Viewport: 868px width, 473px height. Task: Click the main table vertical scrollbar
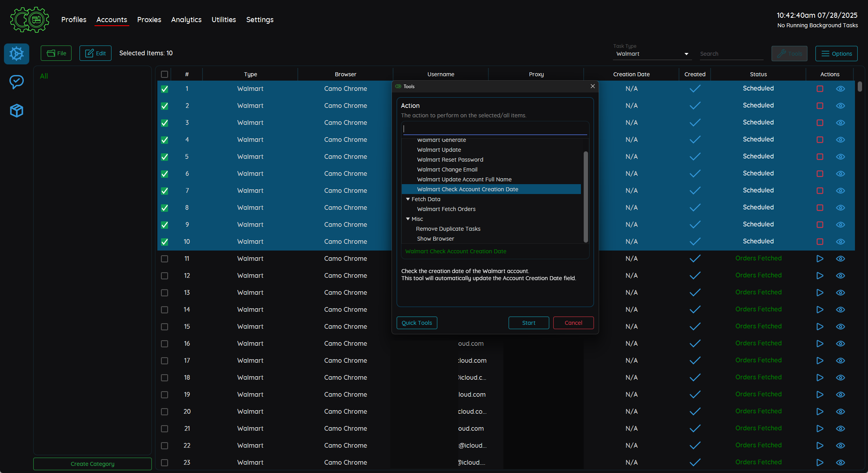860,87
